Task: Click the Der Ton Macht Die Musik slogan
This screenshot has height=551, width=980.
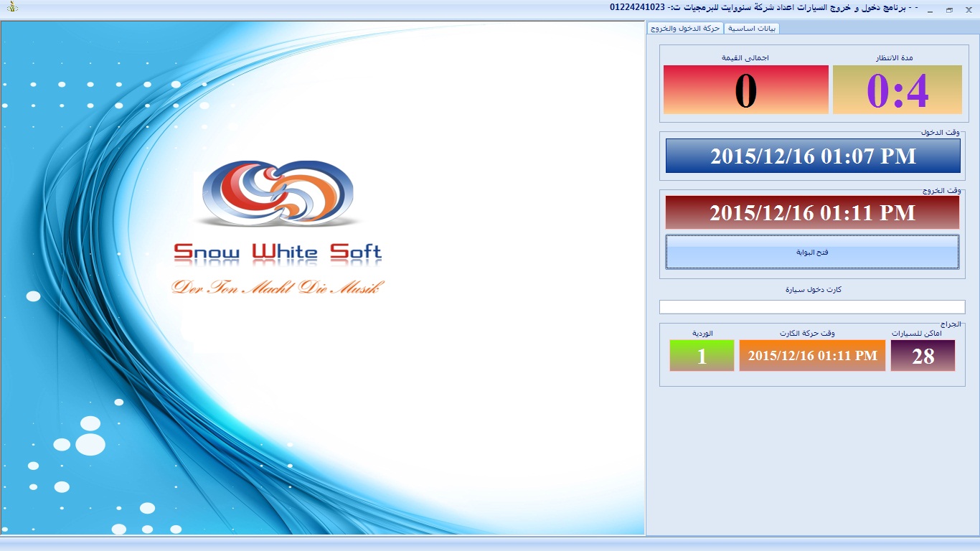Action: pyautogui.click(x=278, y=287)
